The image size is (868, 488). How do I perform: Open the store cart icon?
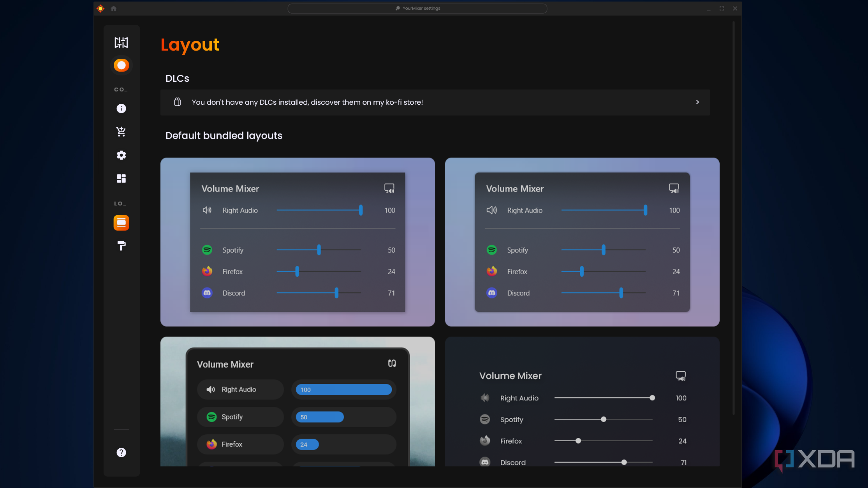[121, 132]
